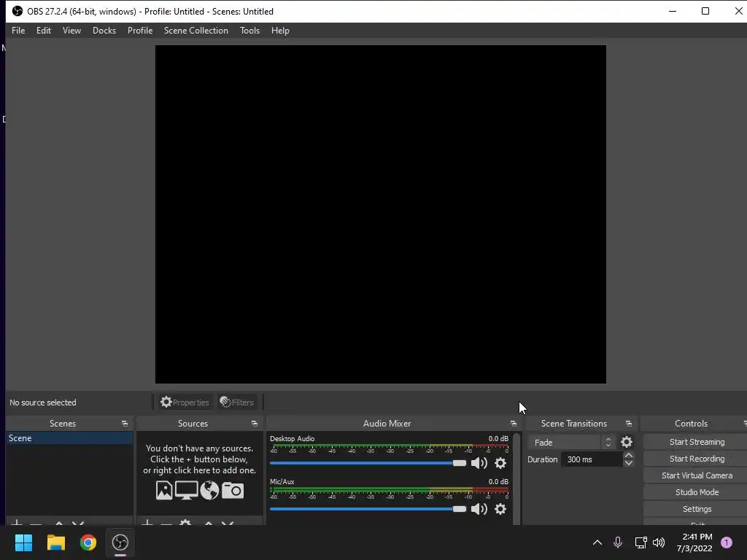Increase the transition duration
This screenshot has width=747, height=560.
click(628, 456)
